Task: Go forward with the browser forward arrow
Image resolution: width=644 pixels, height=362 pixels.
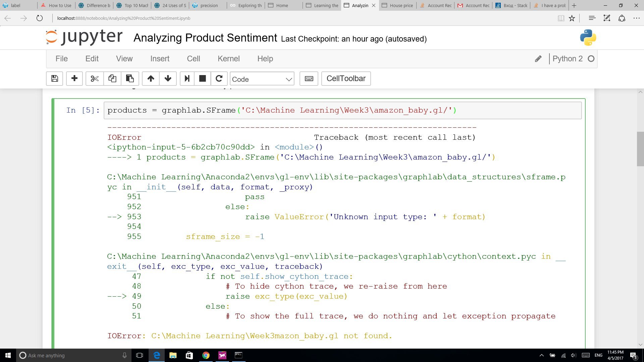Action: [23, 18]
